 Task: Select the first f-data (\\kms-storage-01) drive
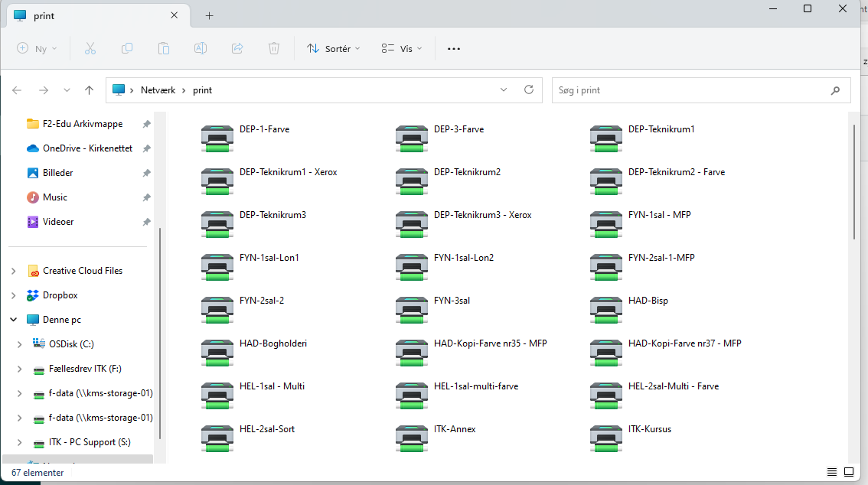[93, 393]
